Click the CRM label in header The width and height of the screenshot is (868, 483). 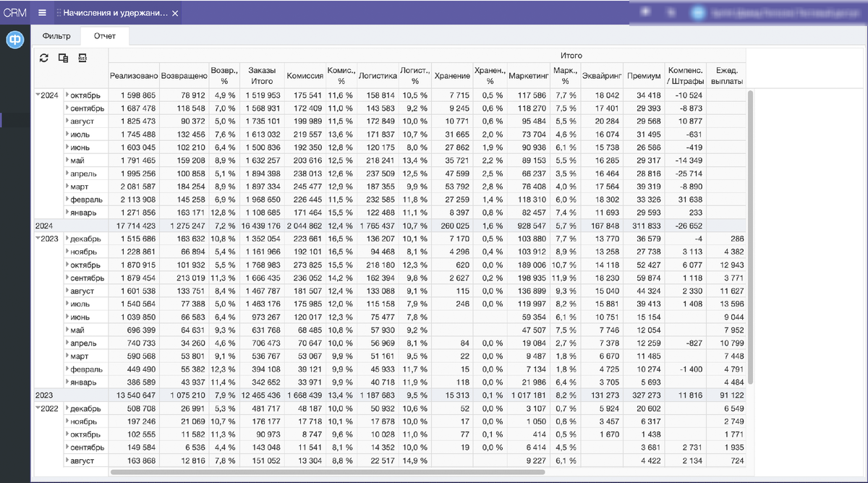pyautogui.click(x=15, y=12)
